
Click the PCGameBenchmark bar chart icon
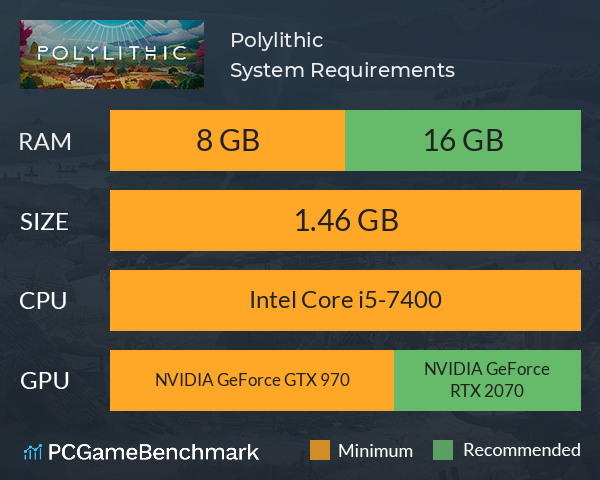[x=33, y=452]
